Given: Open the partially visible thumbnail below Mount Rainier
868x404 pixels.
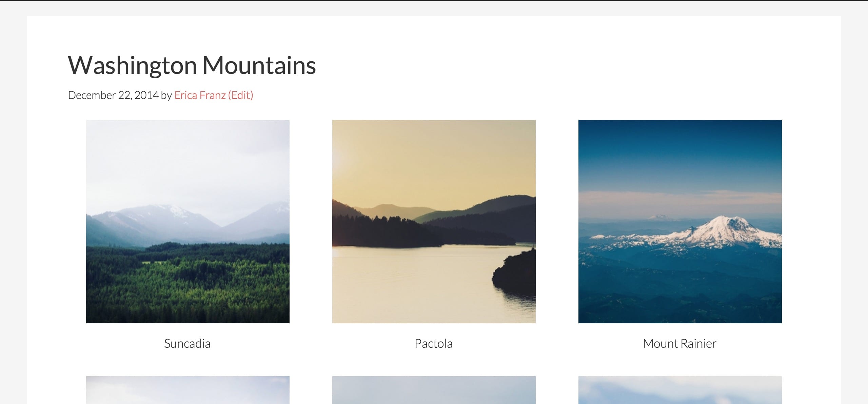Looking at the screenshot, I should (x=680, y=390).
